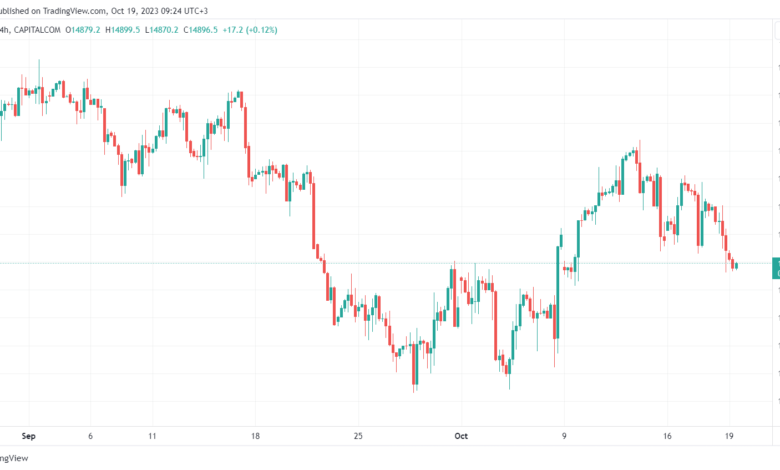Click the Sep label on the time axis
780x470 pixels.
(x=28, y=436)
